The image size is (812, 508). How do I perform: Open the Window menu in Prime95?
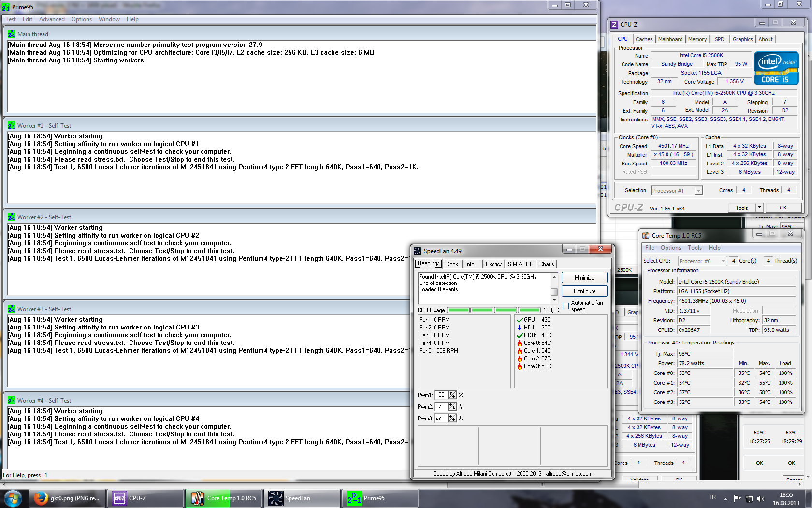(109, 19)
